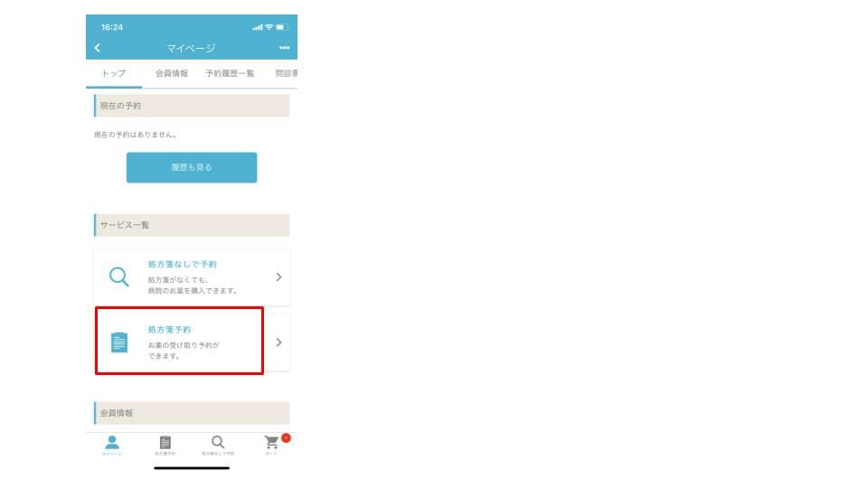The width and height of the screenshot is (868, 488).
Task: Expand the 処方箋なしで予約 chevron
Action: 278,277
